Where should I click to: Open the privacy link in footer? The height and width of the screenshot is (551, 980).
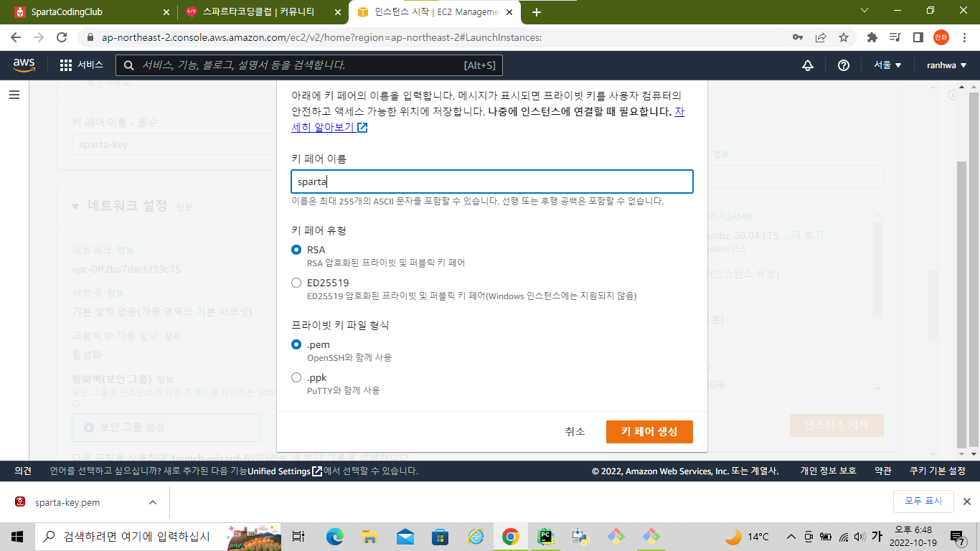[829, 471]
